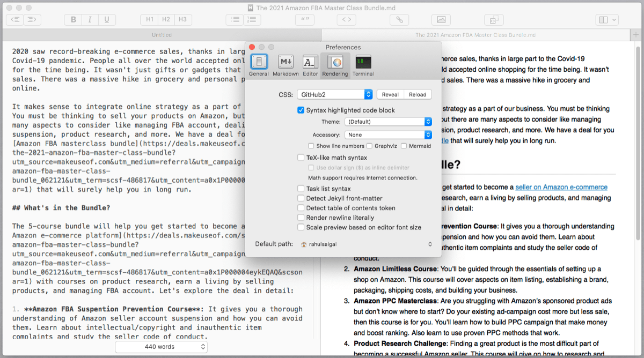Enable TeX-like math syntax
The image size is (644, 358).
click(x=301, y=158)
